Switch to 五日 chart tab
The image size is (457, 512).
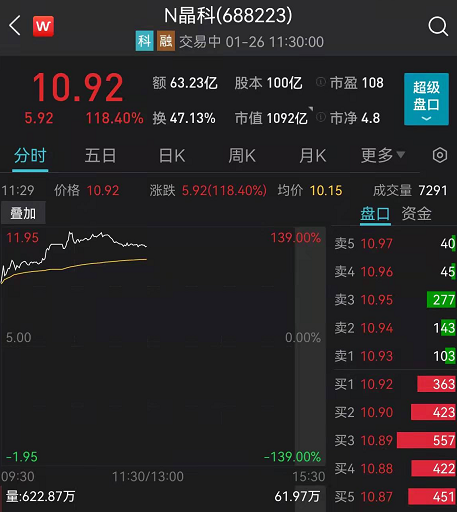(x=100, y=156)
